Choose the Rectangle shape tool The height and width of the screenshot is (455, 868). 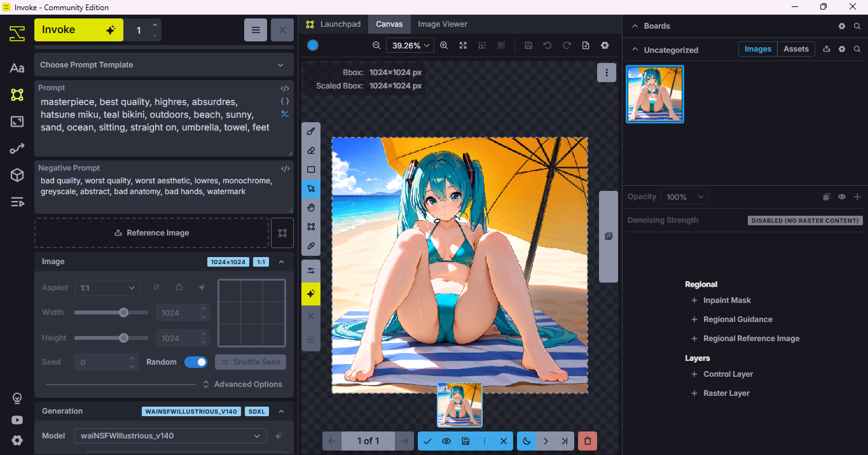(311, 170)
